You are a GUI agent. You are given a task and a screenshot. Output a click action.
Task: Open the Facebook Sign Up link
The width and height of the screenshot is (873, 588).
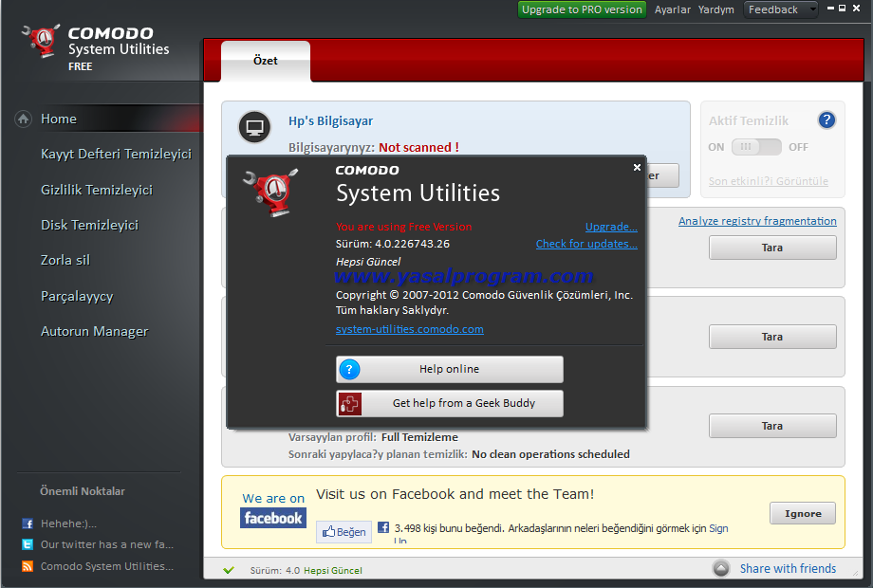click(718, 528)
